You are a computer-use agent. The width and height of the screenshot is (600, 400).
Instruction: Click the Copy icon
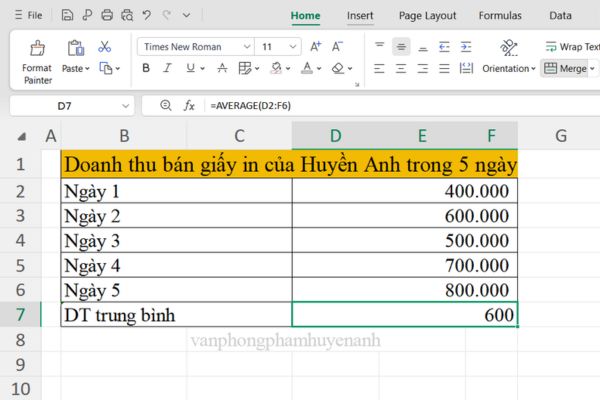tap(106, 68)
